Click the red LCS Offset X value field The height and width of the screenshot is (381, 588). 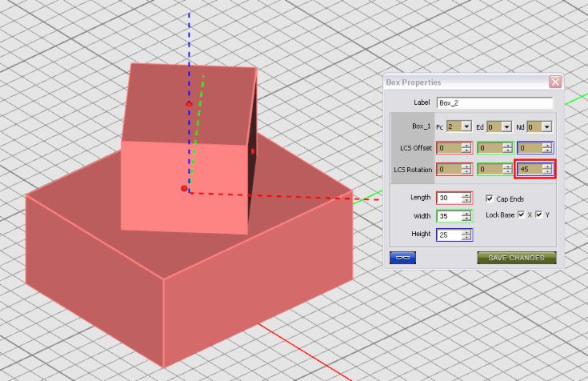tap(450, 148)
